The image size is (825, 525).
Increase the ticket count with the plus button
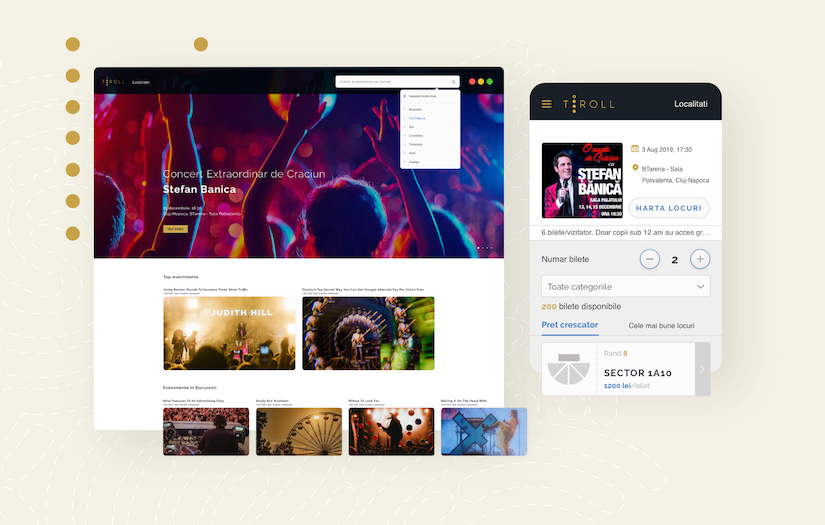coord(700,259)
